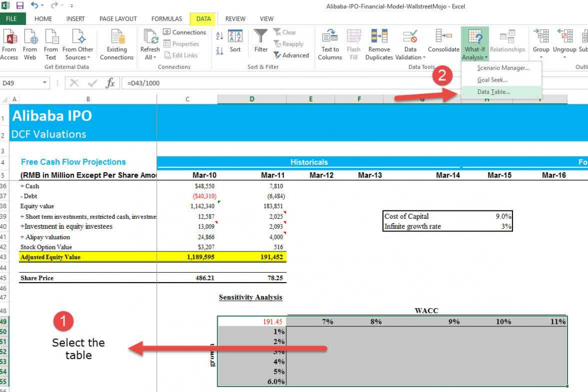Switch to the FORMULAS ribbon tab
The width and height of the screenshot is (588, 392).
pos(166,18)
